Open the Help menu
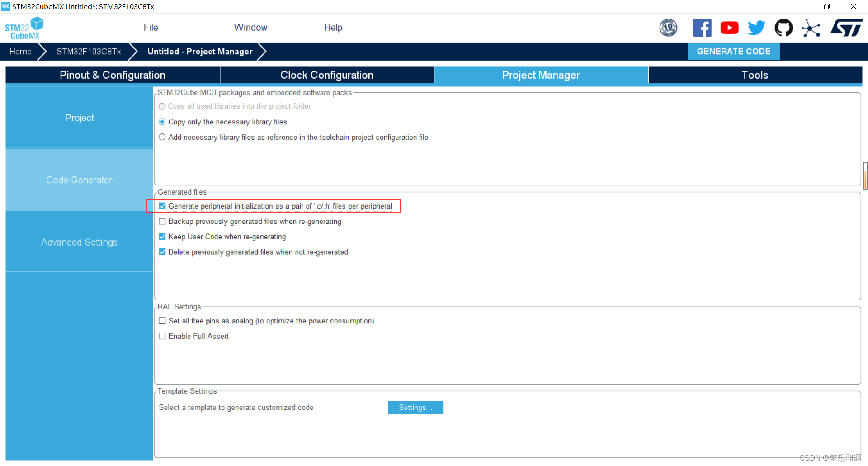Viewport: 868px width, 466px height. click(333, 28)
